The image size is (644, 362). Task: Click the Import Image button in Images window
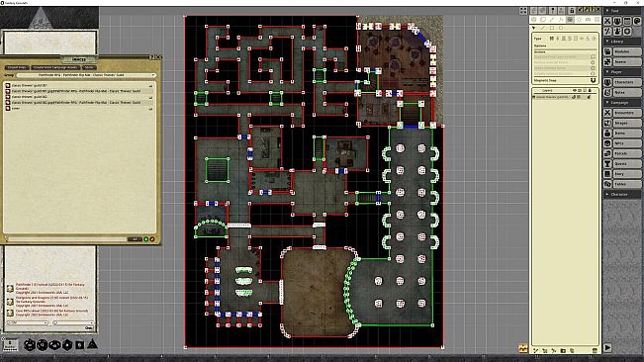17,67
